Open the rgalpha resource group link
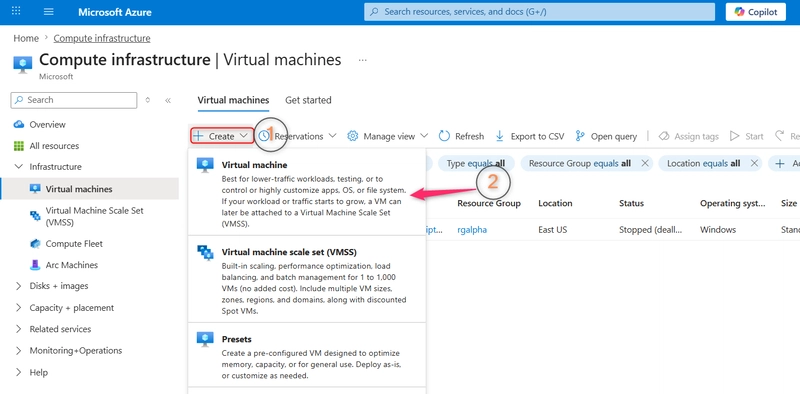Screen dimensions: 800x394 click(x=472, y=230)
